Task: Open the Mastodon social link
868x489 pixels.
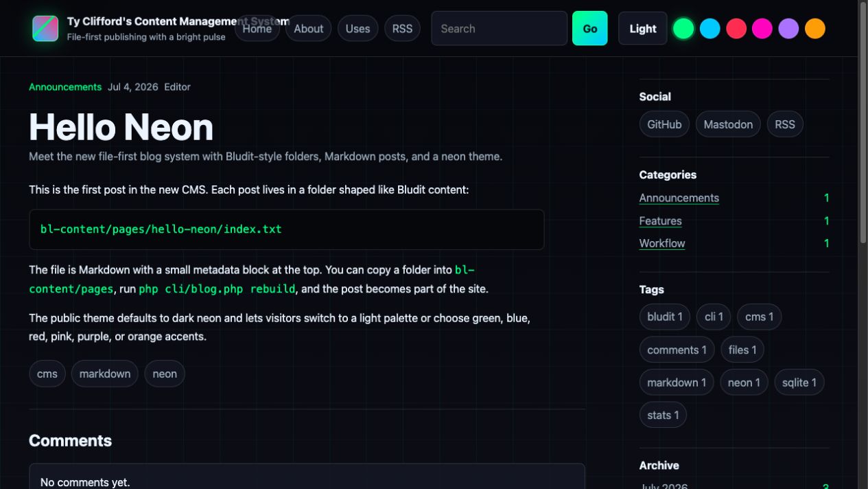Action: pyautogui.click(x=728, y=124)
